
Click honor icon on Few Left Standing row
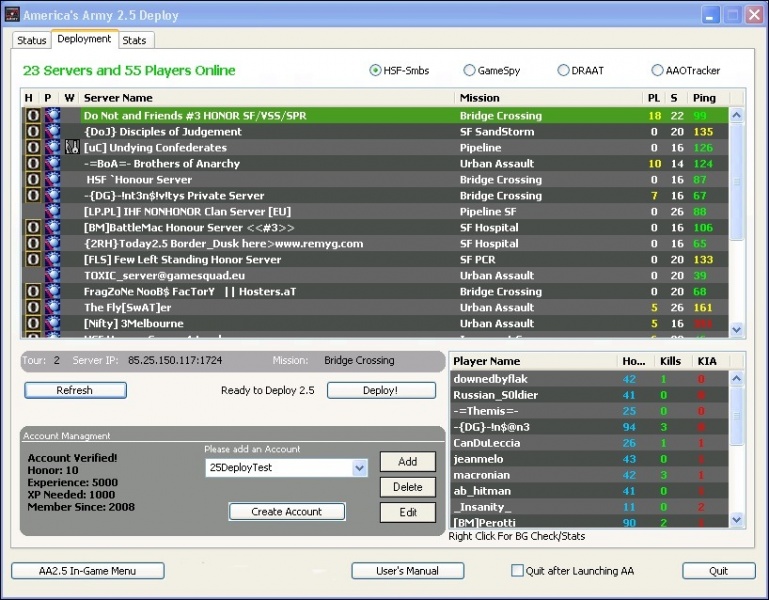tap(33, 259)
